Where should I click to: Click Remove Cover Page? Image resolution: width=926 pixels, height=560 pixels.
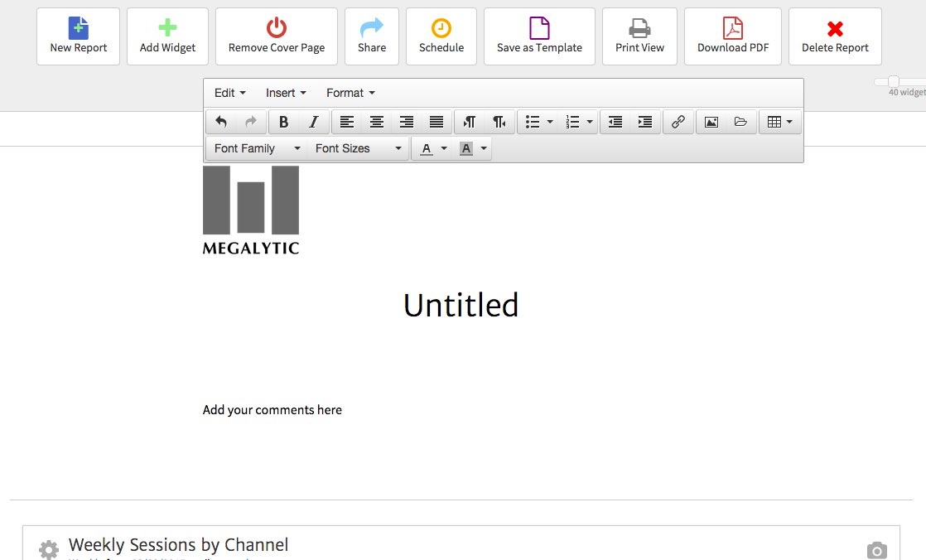(276, 36)
